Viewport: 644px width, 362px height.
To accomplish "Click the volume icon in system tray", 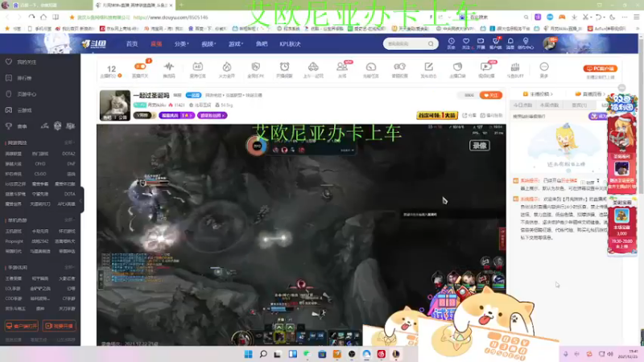I will pos(610,354).
